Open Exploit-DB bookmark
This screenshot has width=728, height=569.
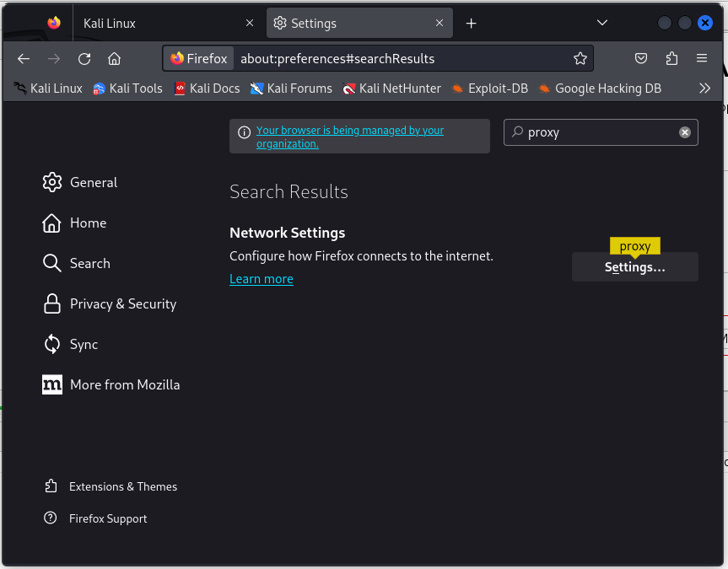[490, 89]
